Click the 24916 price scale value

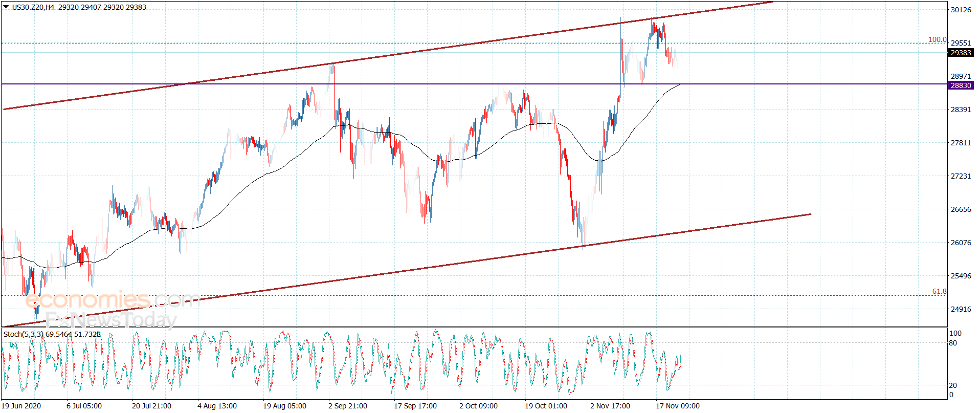click(961, 309)
